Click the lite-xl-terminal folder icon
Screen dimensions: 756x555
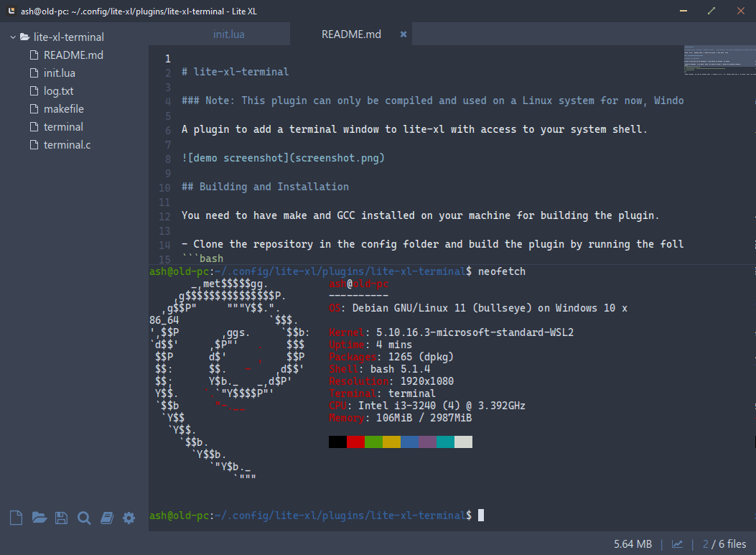(x=24, y=37)
